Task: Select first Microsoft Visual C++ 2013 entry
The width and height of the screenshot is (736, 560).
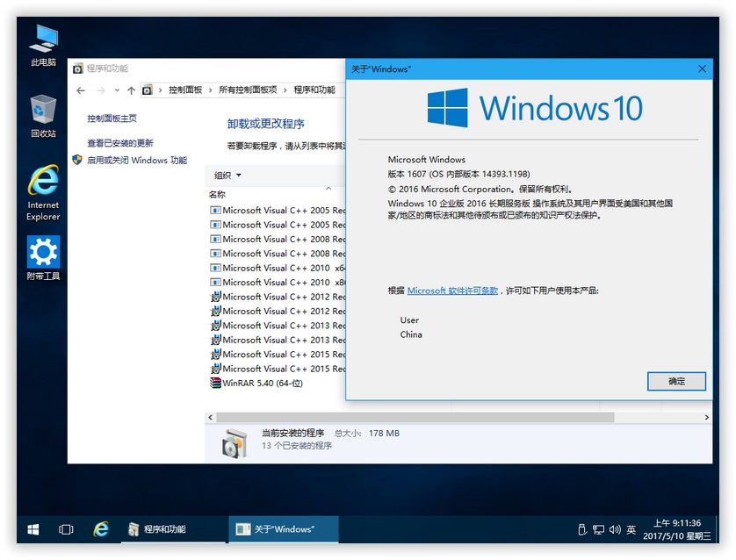Action: click(277, 326)
